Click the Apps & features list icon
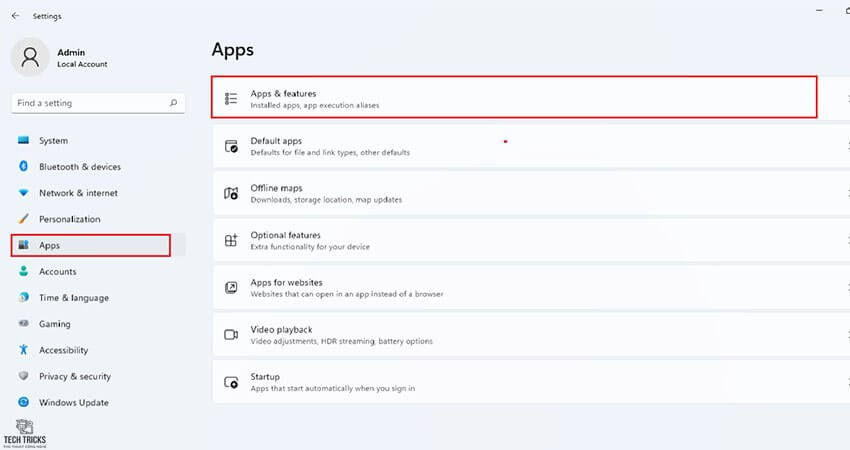 231,98
